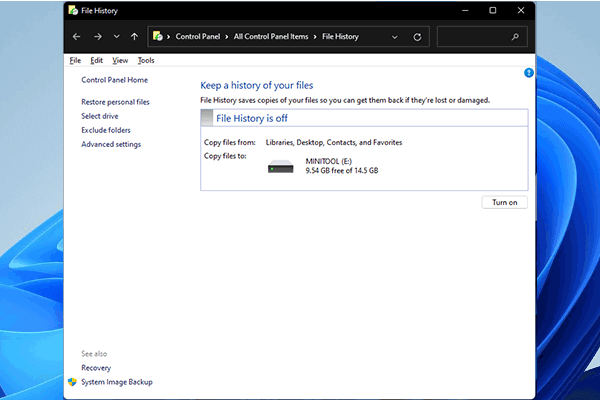The width and height of the screenshot is (600, 400).
Task: Open the Recovery link
Action: click(96, 368)
